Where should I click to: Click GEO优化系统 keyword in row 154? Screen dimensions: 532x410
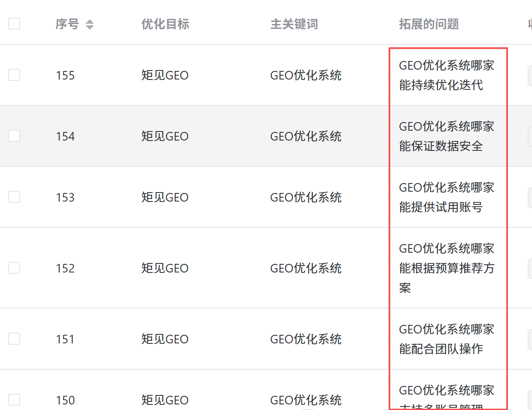point(306,136)
